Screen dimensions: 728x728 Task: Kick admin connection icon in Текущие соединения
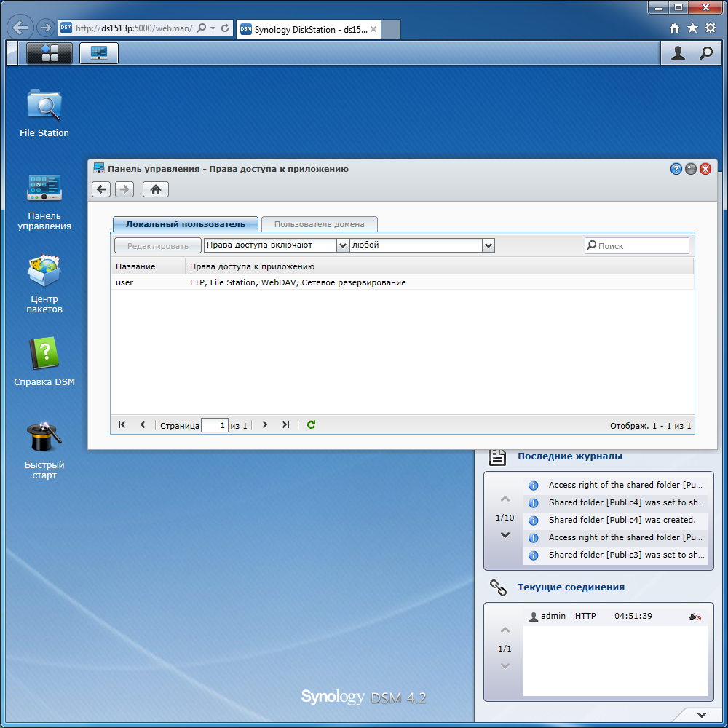(x=695, y=617)
